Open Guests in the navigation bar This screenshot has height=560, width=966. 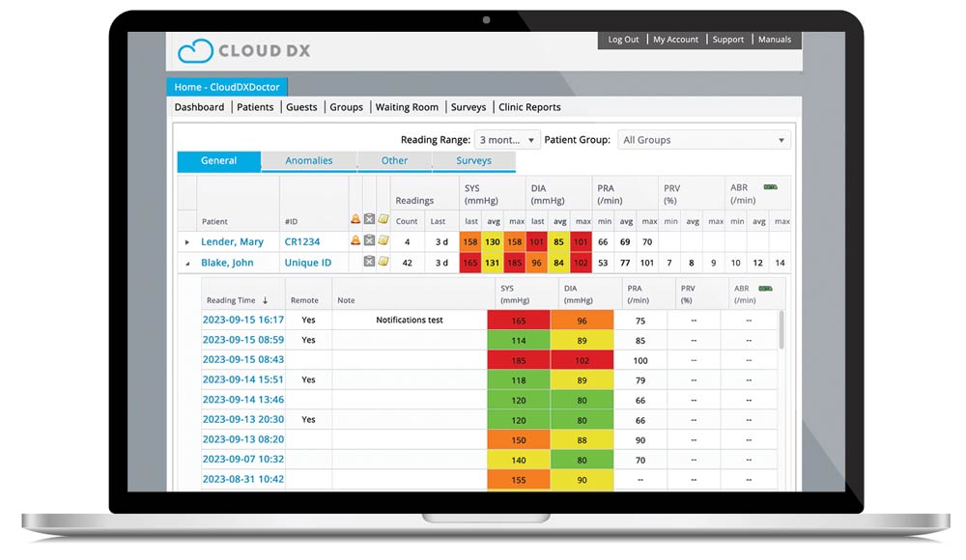[301, 107]
